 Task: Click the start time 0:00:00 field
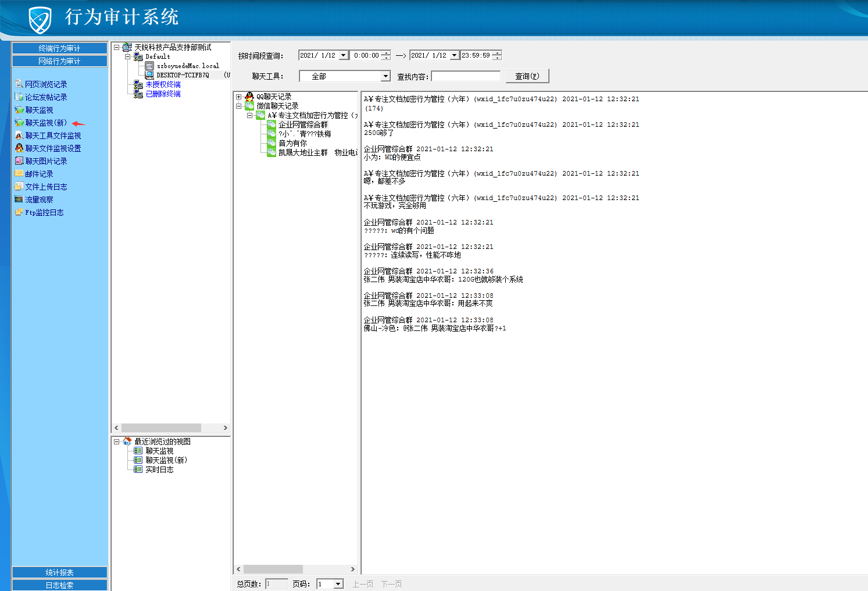coord(366,55)
